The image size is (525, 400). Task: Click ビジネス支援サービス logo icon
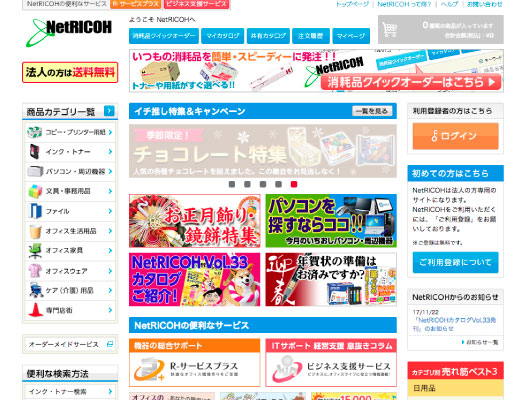[286, 369]
